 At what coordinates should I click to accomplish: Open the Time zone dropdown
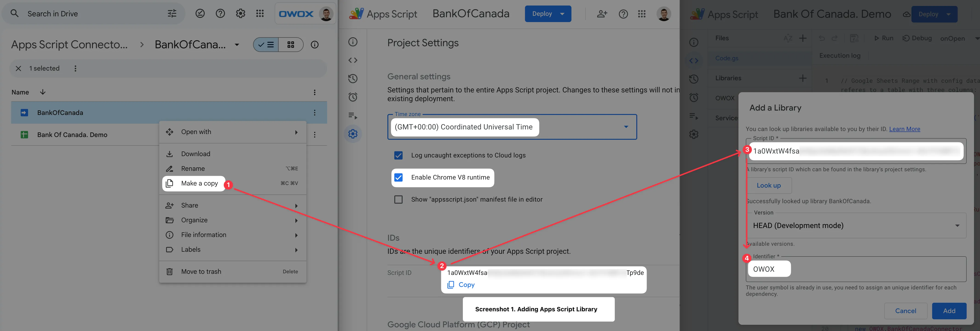pos(512,127)
